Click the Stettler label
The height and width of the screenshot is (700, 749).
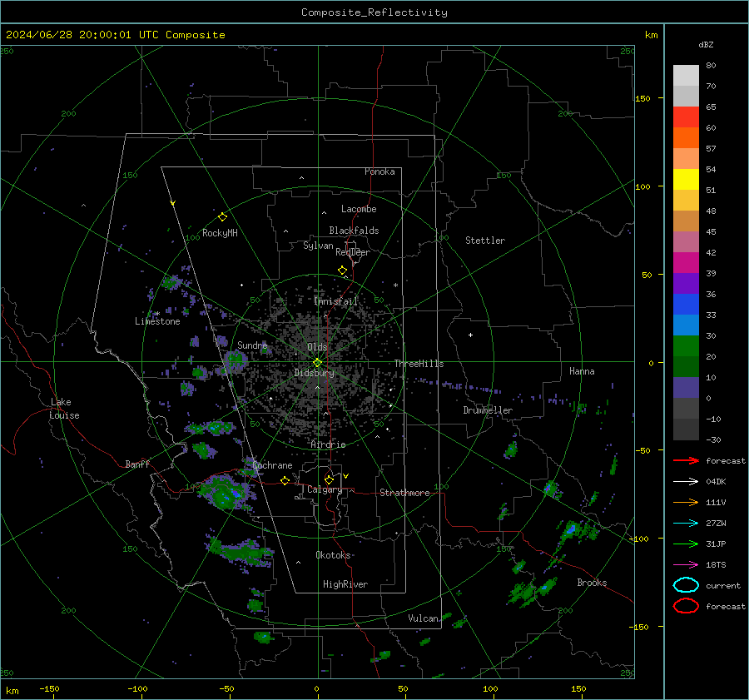tap(485, 241)
